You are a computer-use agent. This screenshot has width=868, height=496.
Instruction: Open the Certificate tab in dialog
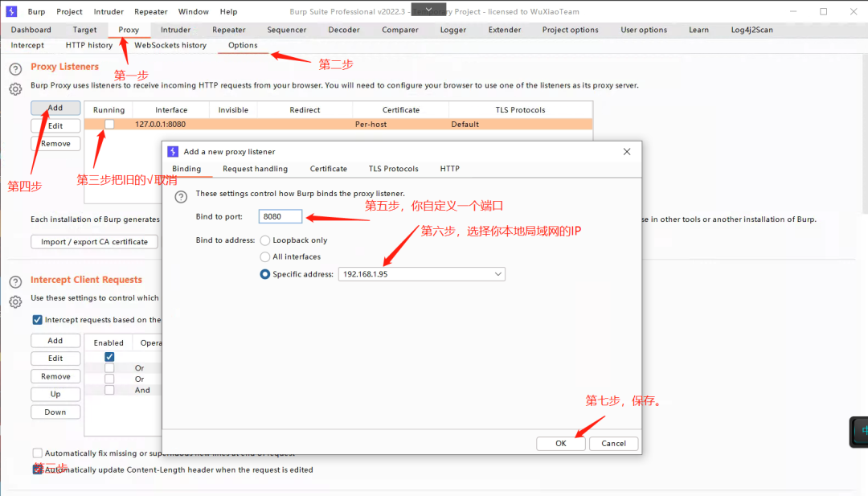(328, 169)
